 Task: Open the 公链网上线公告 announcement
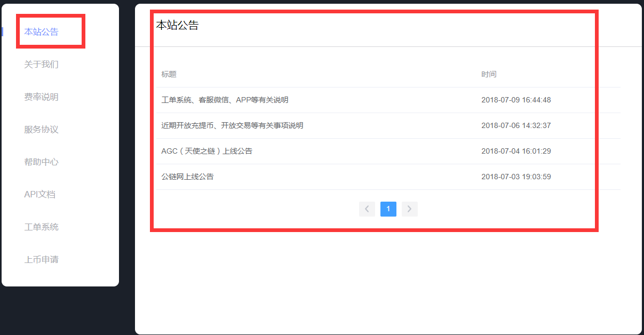click(187, 177)
